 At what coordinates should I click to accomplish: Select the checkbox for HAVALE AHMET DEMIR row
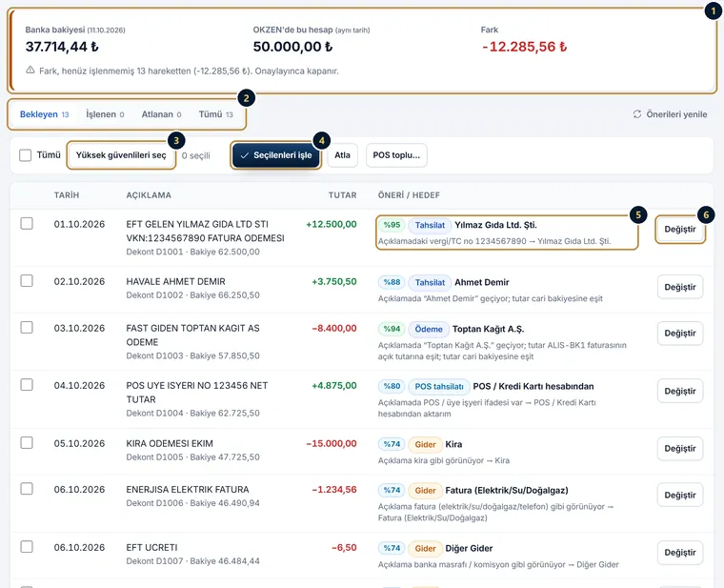[x=27, y=281]
